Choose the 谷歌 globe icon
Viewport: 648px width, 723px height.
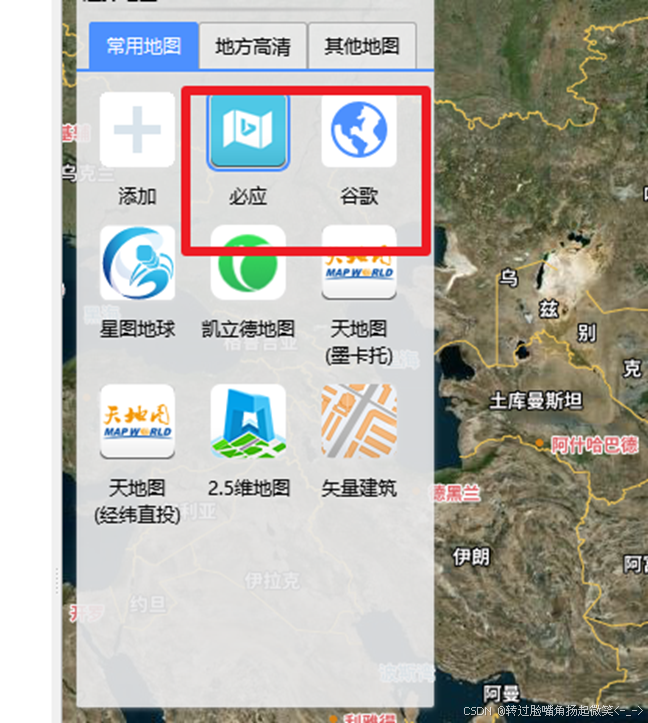click(359, 130)
